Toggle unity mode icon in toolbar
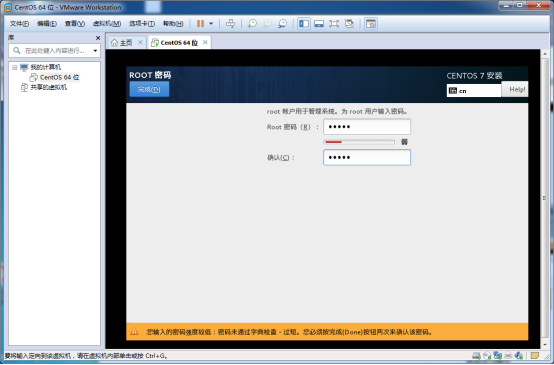The width and height of the screenshot is (554, 365). 349,24
